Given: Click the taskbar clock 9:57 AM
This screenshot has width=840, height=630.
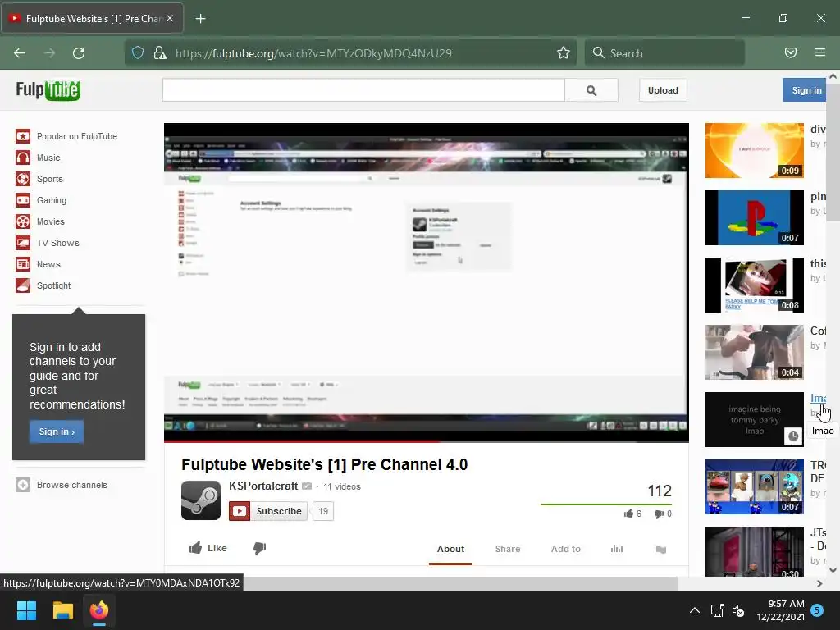Looking at the screenshot, I should (x=781, y=610).
